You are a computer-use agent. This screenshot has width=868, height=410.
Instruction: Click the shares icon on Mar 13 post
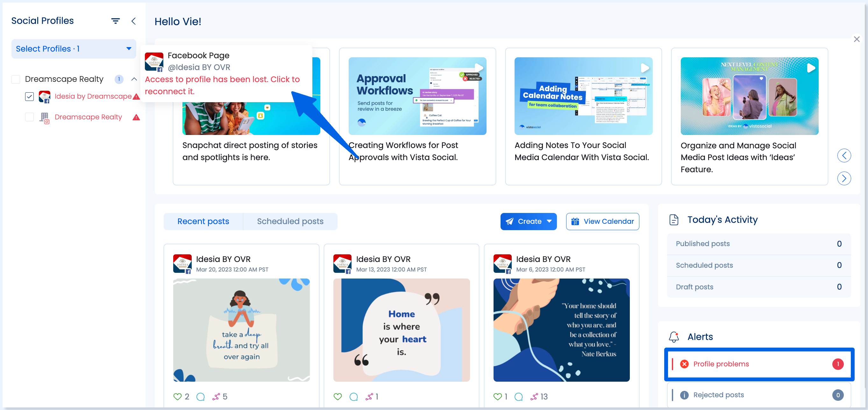[369, 397]
